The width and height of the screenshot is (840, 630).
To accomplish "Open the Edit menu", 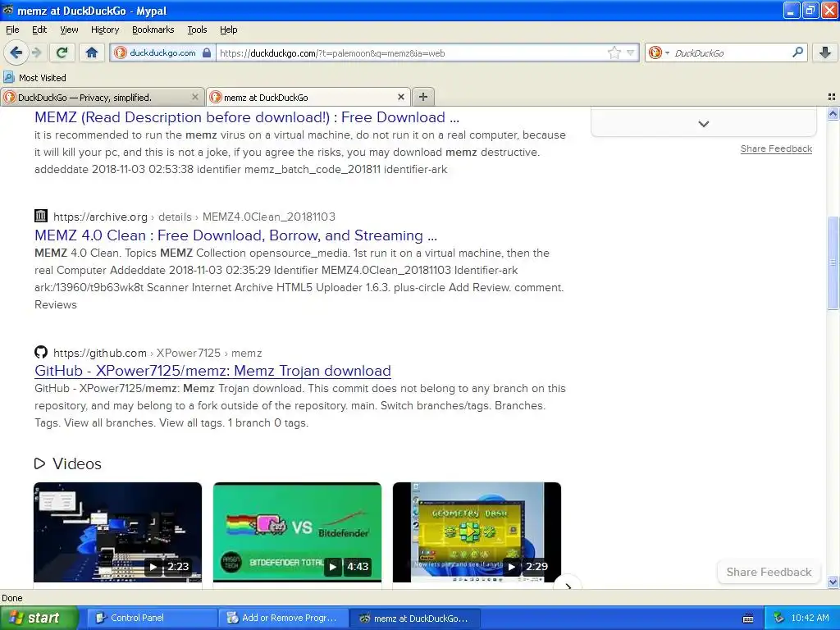I will click(39, 30).
